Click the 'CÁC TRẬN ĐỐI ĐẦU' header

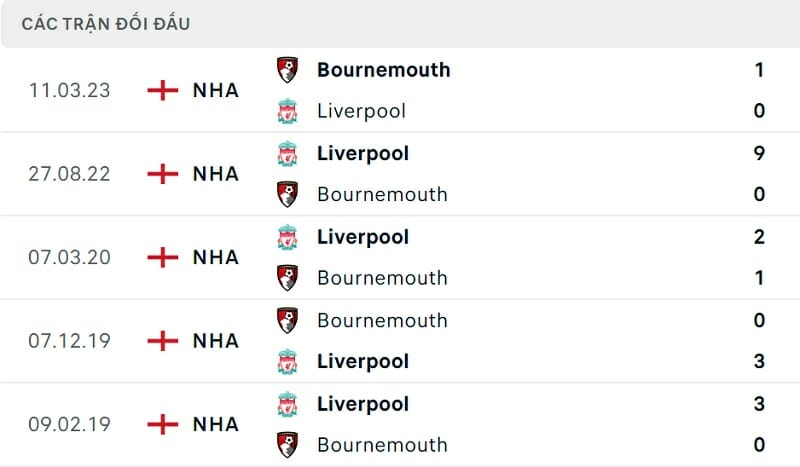(105, 23)
